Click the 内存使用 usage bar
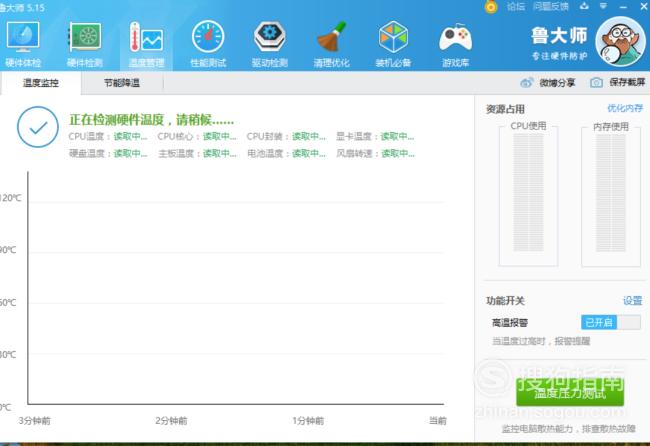Screen dimensions: 650x446 coord(611,193)
